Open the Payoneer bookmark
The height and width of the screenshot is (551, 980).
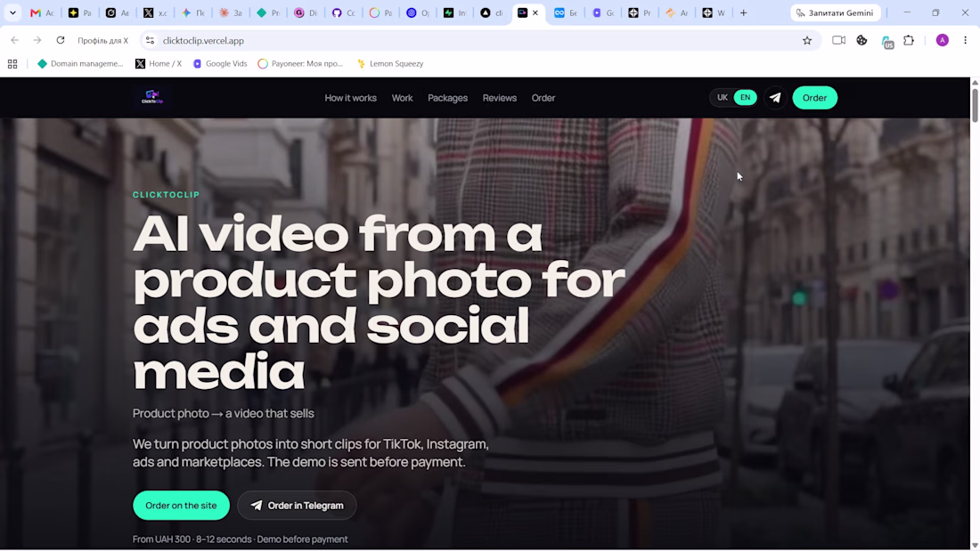pyautogui.click(x=300, y=64)
